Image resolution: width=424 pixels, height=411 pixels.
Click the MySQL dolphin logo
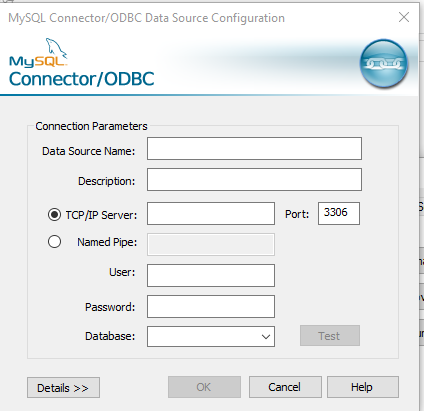pyautogui.click(x=38, y=52)
